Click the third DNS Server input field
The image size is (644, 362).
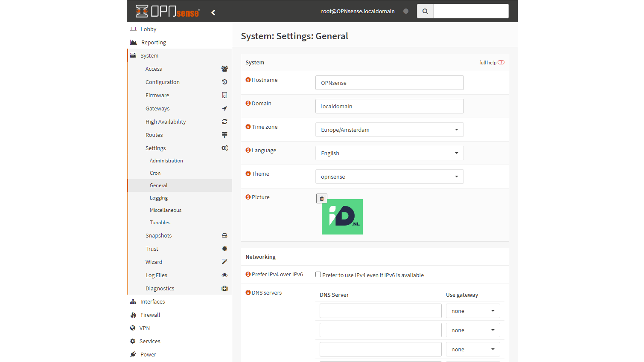pos(380,349)
